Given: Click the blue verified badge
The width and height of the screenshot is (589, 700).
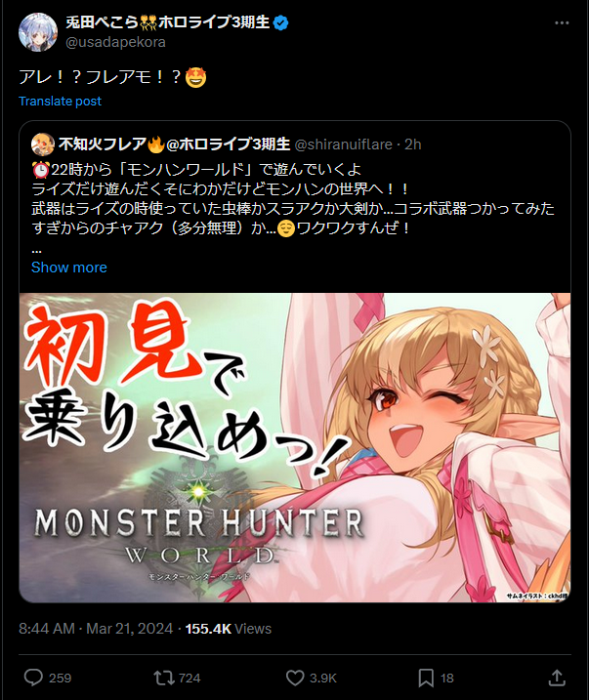Looking at the screenshot, I should [280, 22].
